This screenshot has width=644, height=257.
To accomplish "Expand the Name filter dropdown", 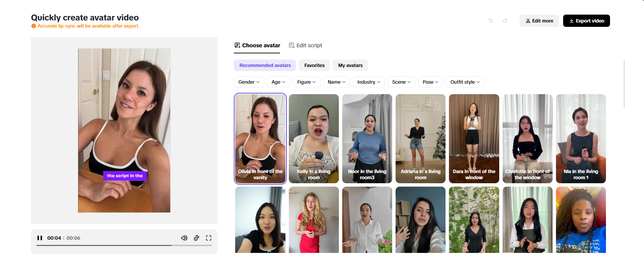I will [x=337, y=82].
